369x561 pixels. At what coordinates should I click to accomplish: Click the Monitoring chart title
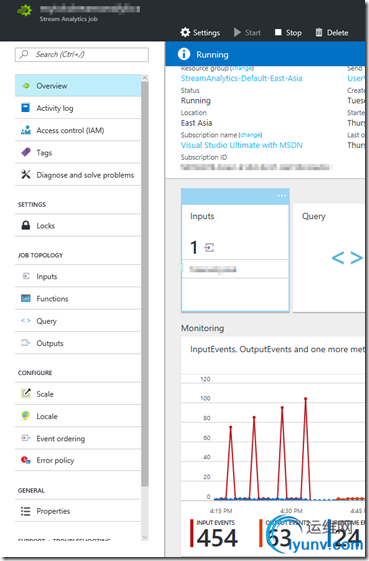tap(277, 349)
